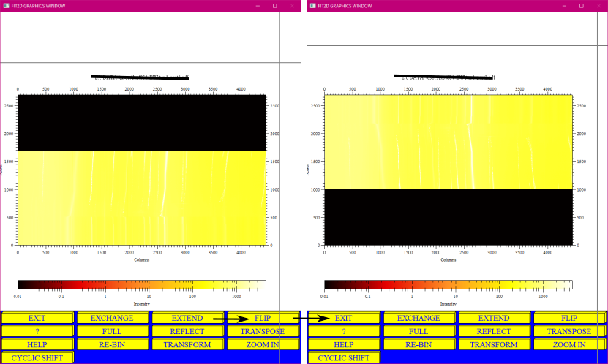This screenshot has height=364, width=608.
Task: Click the black region of left image
Action: (141, 123)
